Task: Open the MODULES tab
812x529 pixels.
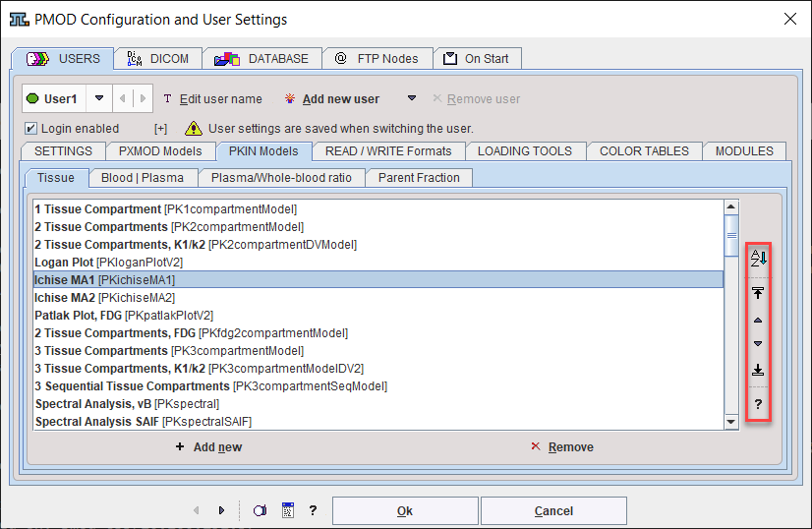Action: point(744,151)
